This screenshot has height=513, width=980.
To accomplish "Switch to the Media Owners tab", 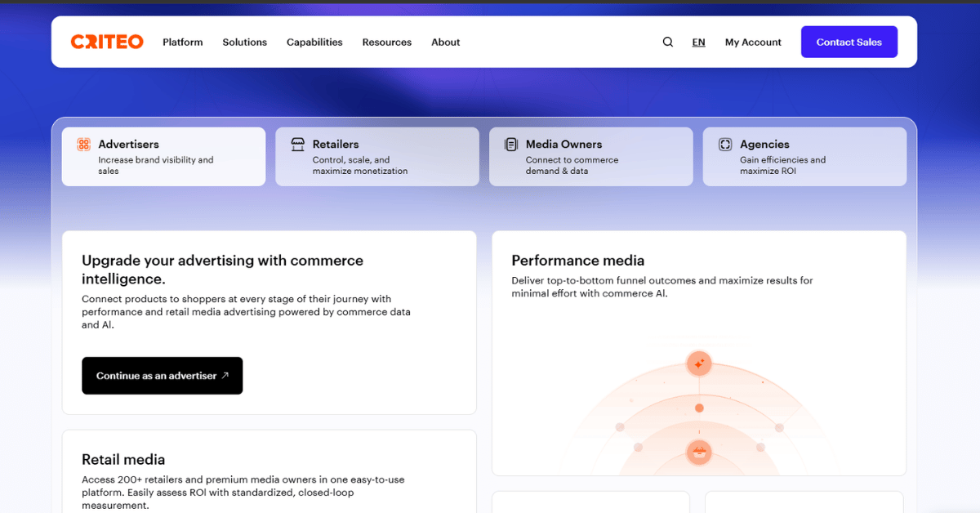I will (591, 156).
